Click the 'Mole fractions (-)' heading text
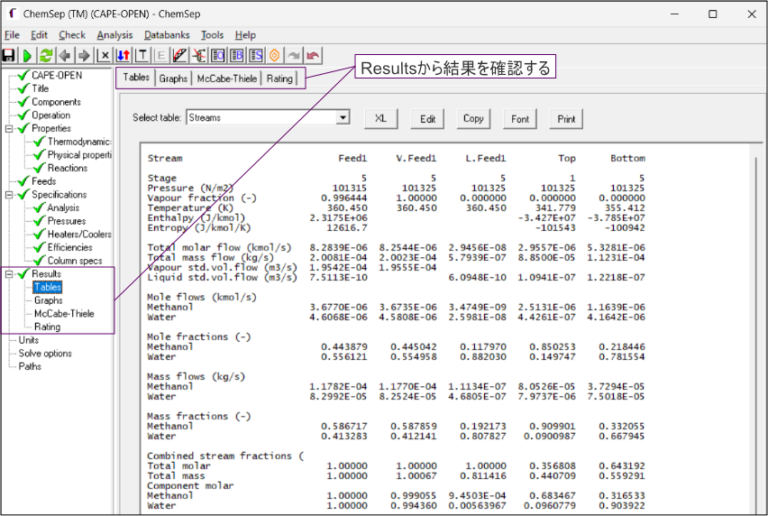 coord(198,337)
